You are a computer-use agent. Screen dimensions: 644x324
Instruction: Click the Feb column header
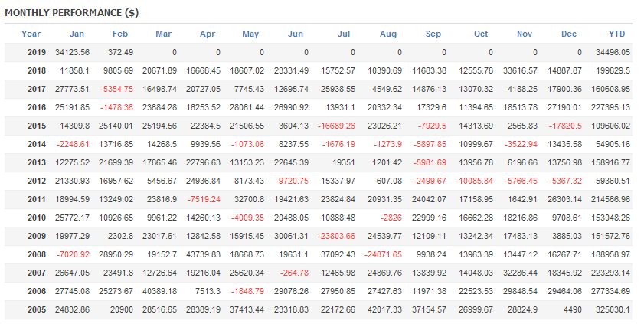click(x=120, y=34)
